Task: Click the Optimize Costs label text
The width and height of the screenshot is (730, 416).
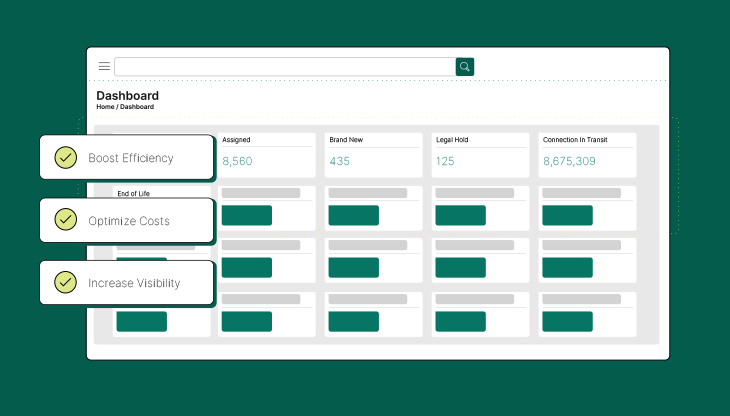Action: point(128,221)
